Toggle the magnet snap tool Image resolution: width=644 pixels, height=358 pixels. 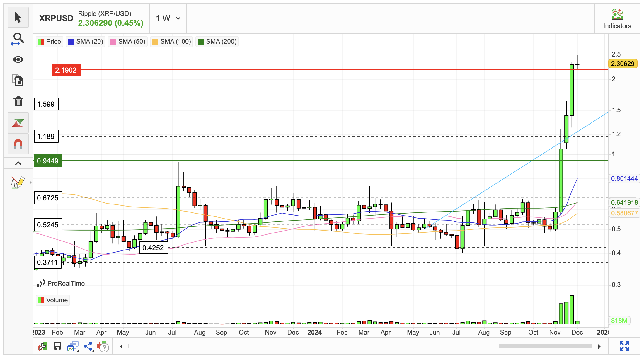tap(18, 144)
